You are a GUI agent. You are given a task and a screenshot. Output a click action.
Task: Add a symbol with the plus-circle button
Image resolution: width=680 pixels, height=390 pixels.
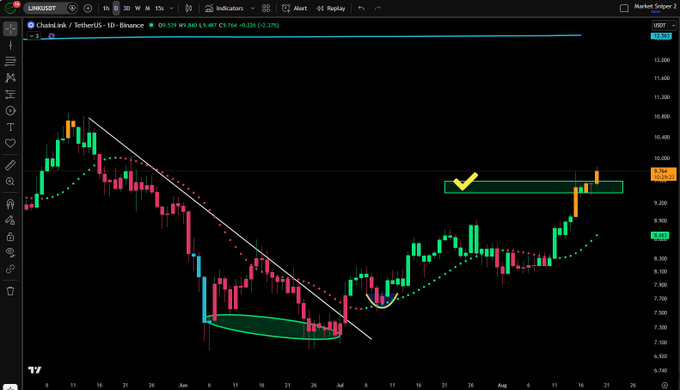click(x=88, y=8)
